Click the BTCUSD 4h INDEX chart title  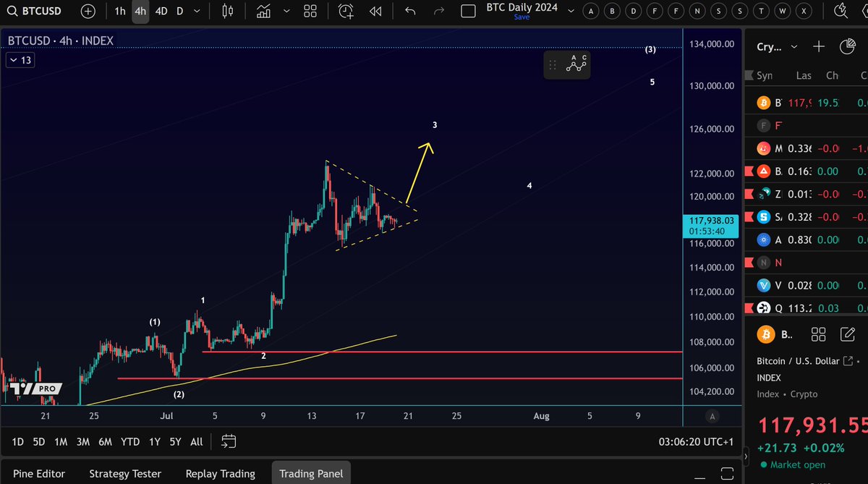click(x=60, y=41)
